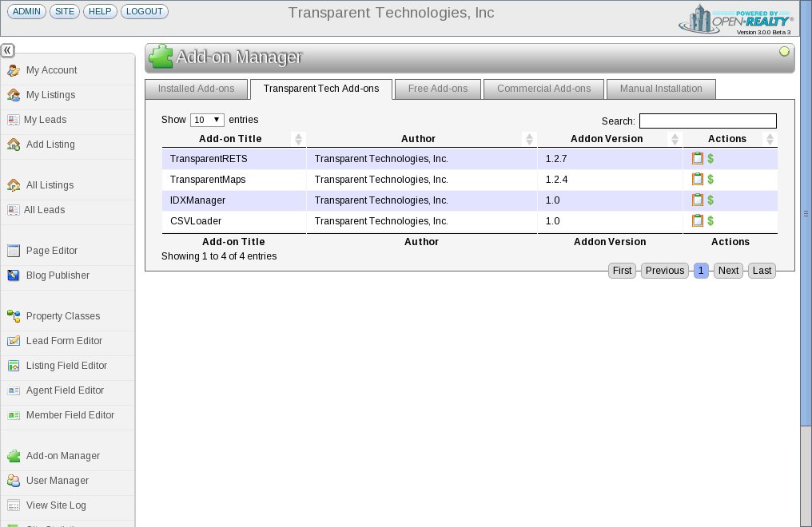Go to User Manager in the sidebar
This screenshot has height=527, width=812.
point(57,481)
